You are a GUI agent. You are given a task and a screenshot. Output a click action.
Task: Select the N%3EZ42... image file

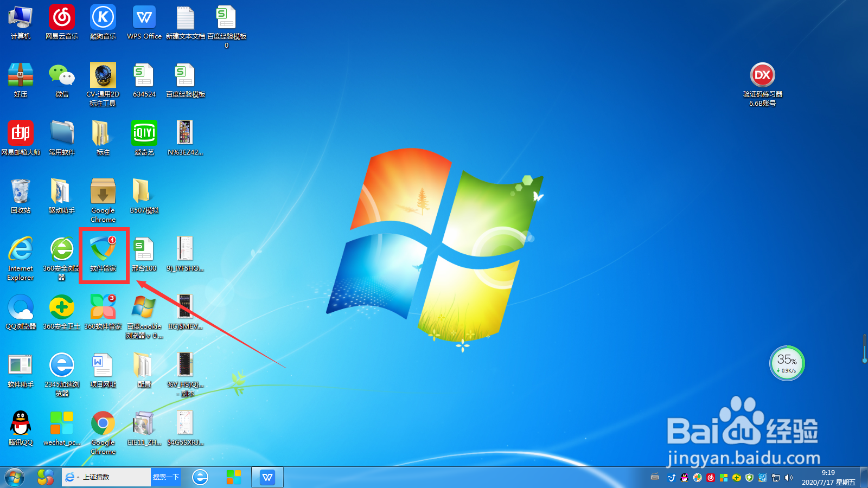[x=185, y=139]
